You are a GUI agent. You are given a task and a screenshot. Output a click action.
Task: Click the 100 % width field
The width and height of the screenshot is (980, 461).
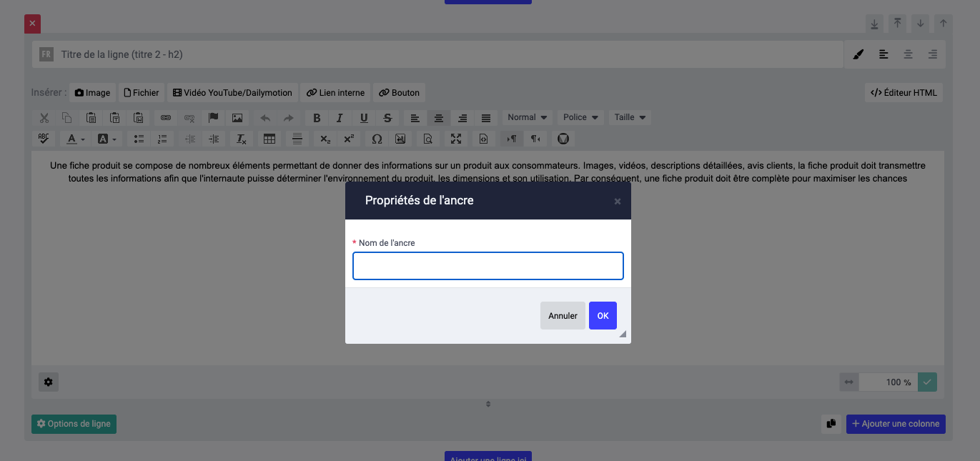tap(888, 382)
